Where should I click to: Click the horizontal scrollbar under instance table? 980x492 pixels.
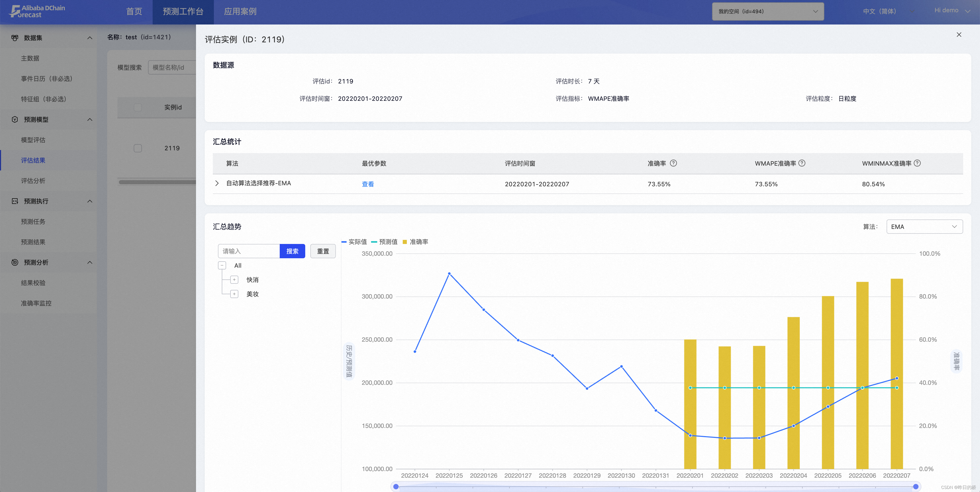point(157,182)
